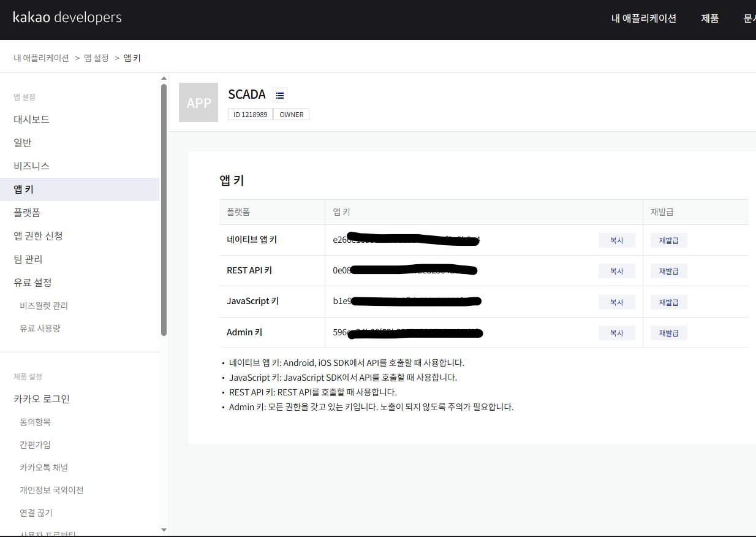Open 유료 설정 in the sidebar
The image size is (756, 537).
coord(80,283)
